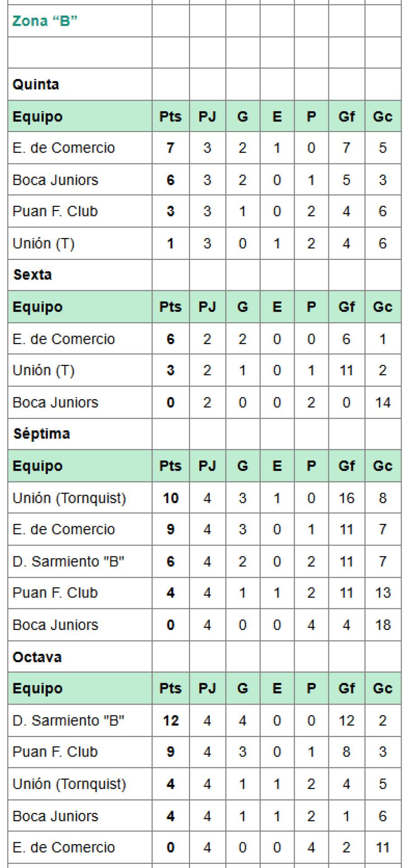Viewport: 406px width, 868px height.
Task: Select Puan F. Club in Octava table
Action: click(55, 752)
